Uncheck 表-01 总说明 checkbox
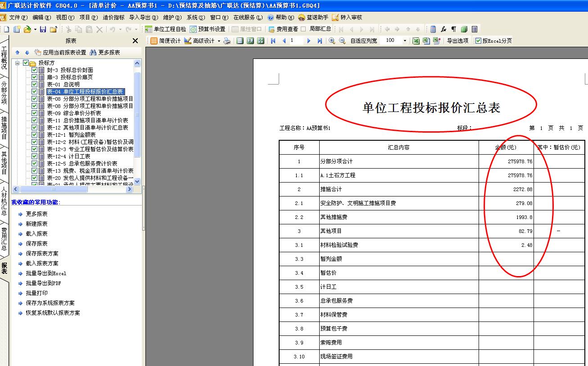Viewport: 588px width, 366px height. (34, 85)
